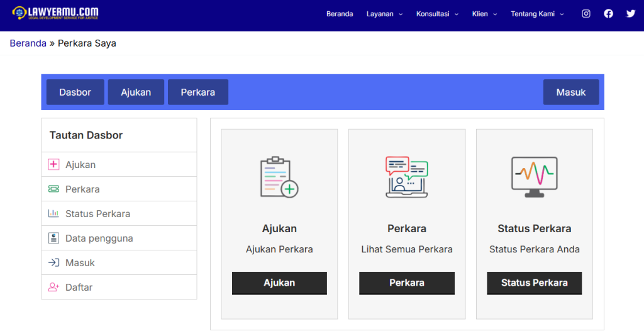Image resolution: width=644 pixels, height=336 pixels.
Task: Open the Twitter icon in header
Action: pyautogui.click(x=631, y=14)
